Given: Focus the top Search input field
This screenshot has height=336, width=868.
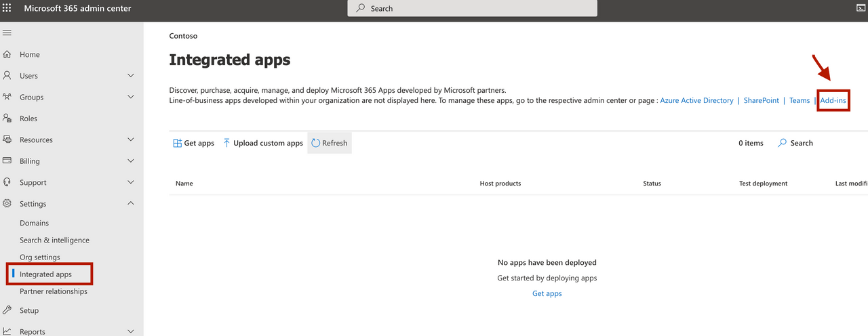Looking at the screenshot, I should click(472, 8).
